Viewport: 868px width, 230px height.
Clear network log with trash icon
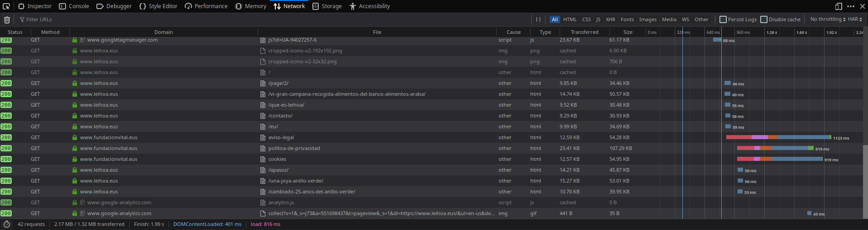[7, 19]
